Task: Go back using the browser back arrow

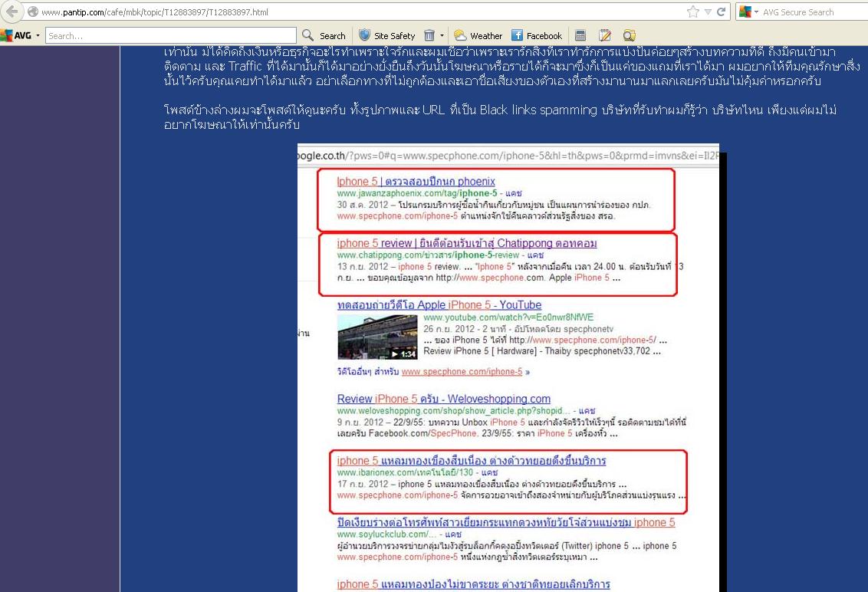Action: click(11, 11)
